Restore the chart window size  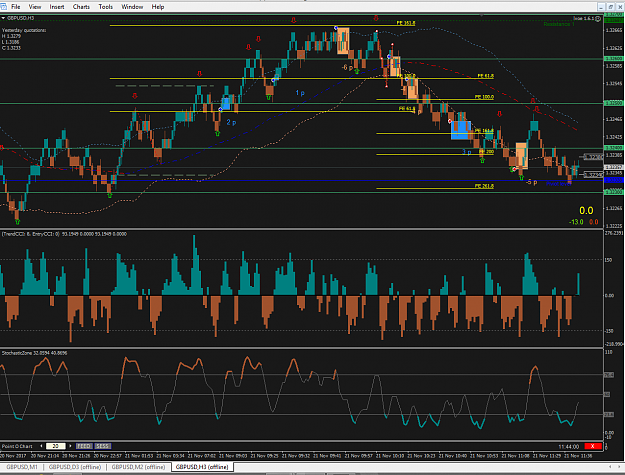click(611, 7)
